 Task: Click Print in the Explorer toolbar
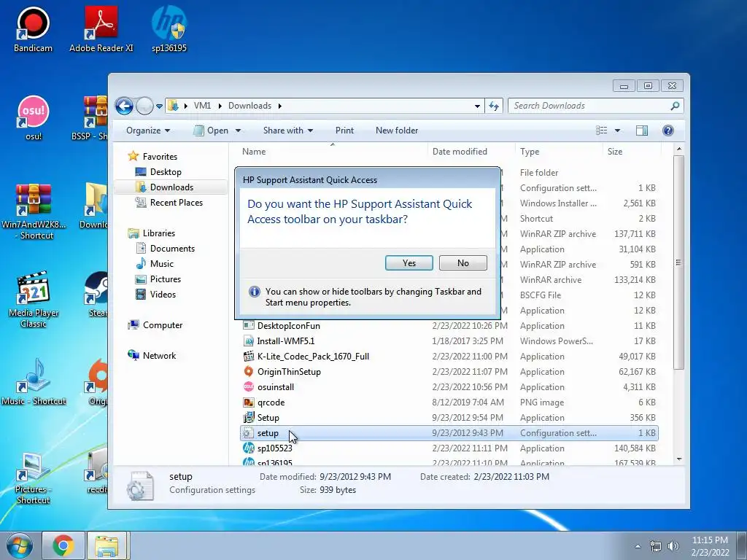(344, 131)
